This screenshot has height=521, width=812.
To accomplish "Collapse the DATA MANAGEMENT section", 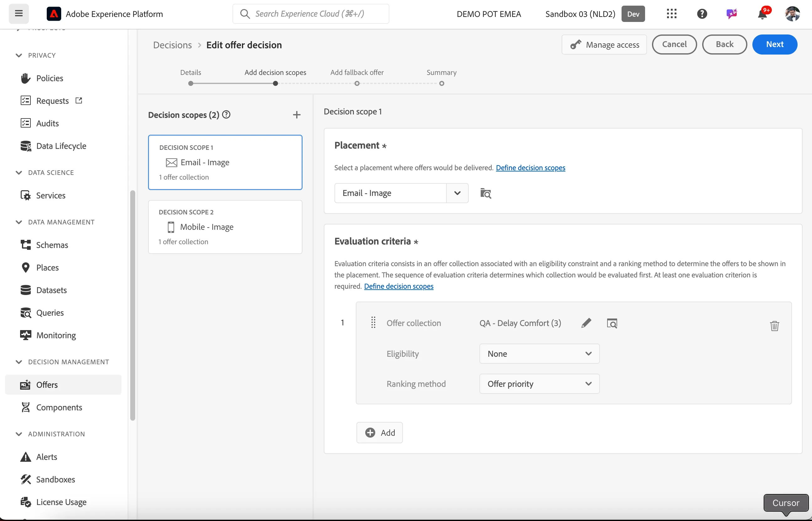I will point(19,222).
